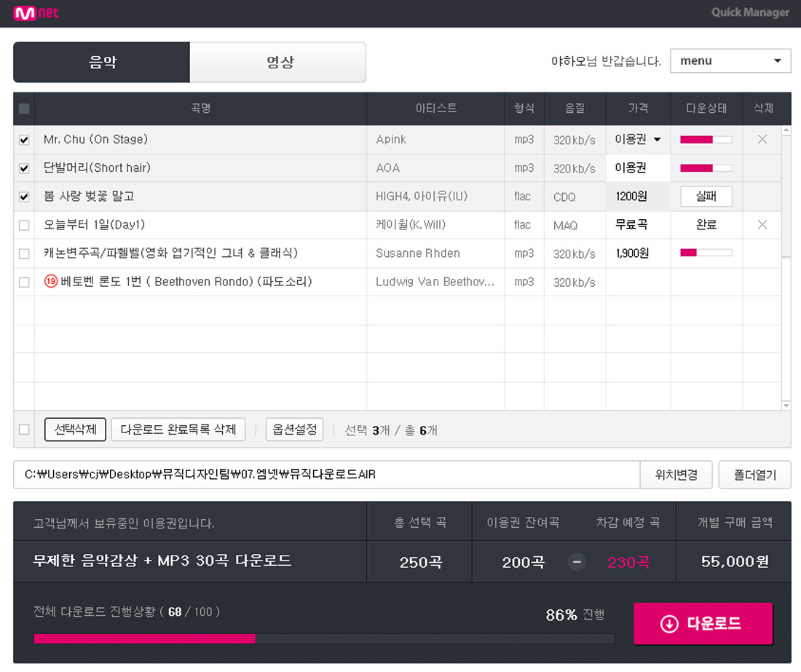Expand the 이용권 price dropdown for Mr. Chu
The height and width of the screenshot is (672, 801).
coord(638,139)
